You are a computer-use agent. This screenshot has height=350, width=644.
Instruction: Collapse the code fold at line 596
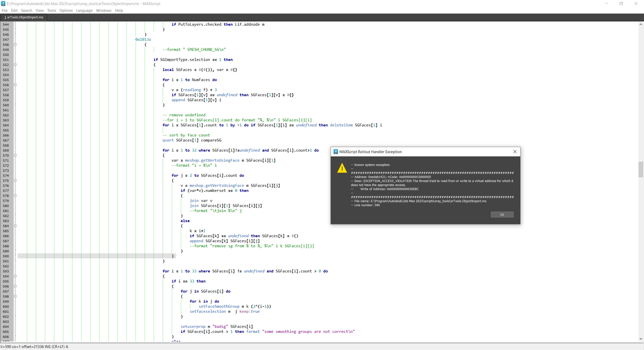(15, 286)
